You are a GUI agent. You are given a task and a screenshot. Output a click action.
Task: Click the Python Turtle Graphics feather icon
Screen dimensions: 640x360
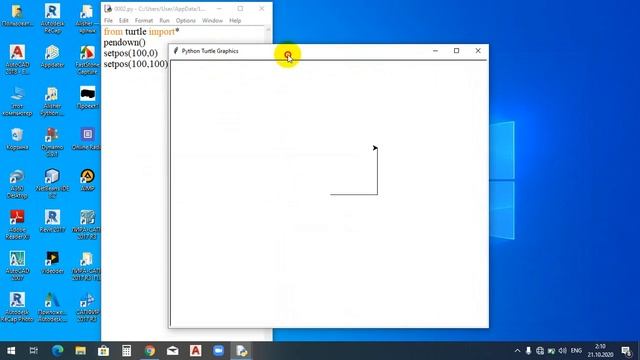pos(176,51)
